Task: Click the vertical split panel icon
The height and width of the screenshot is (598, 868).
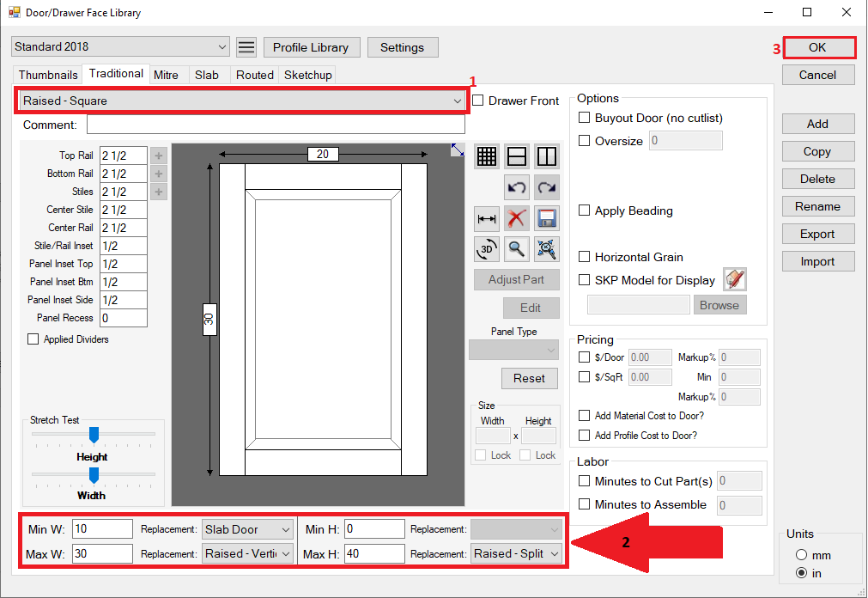Action: 547,156
